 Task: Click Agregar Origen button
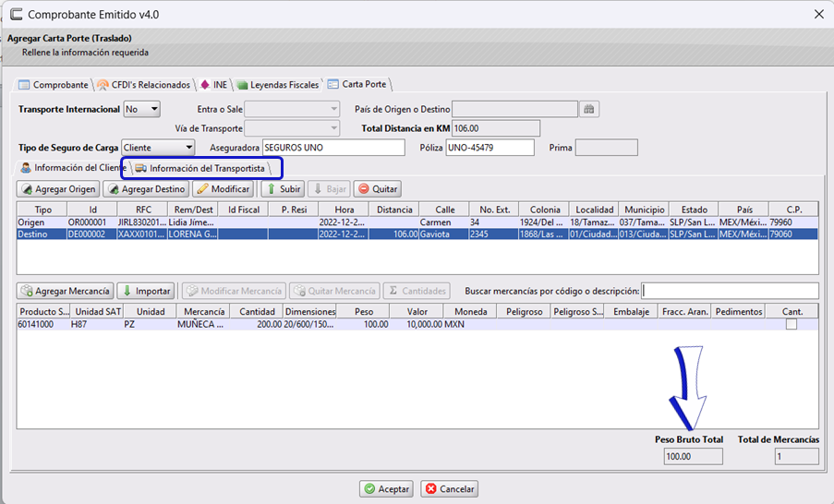tap(58, 188)
